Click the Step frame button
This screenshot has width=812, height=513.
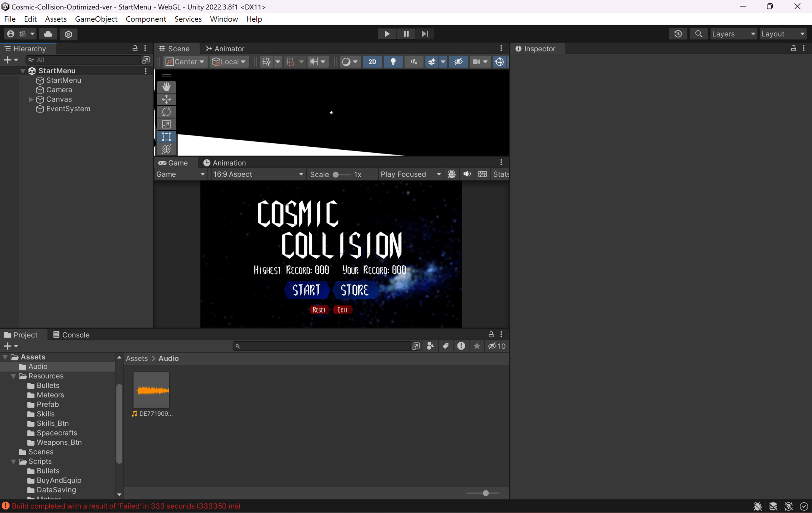[x=425, y=34]
